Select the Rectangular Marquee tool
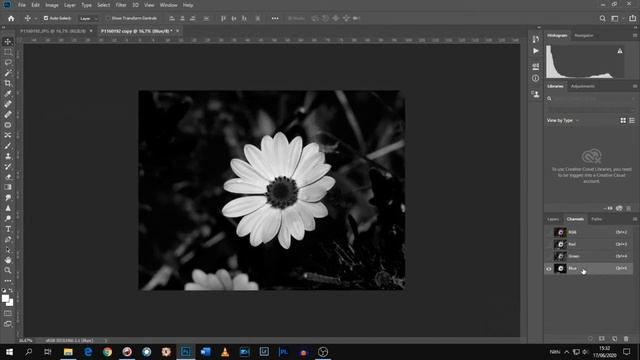The image size is (640, 360). [x=8, y=52]
